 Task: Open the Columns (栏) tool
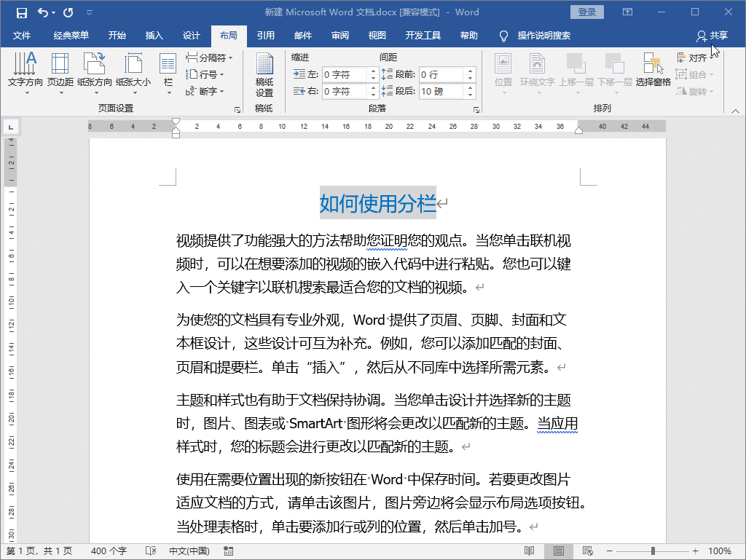point(168,74)
